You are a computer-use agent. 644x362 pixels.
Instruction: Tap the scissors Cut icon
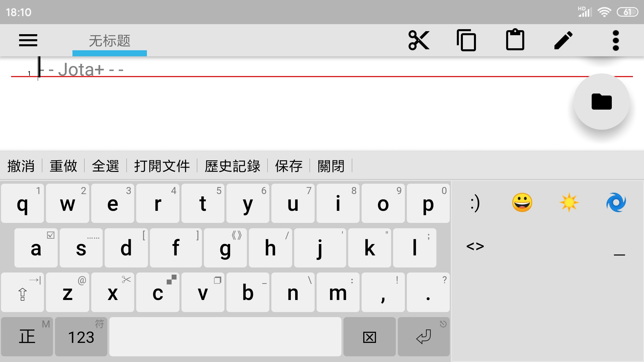pos(419,40)
